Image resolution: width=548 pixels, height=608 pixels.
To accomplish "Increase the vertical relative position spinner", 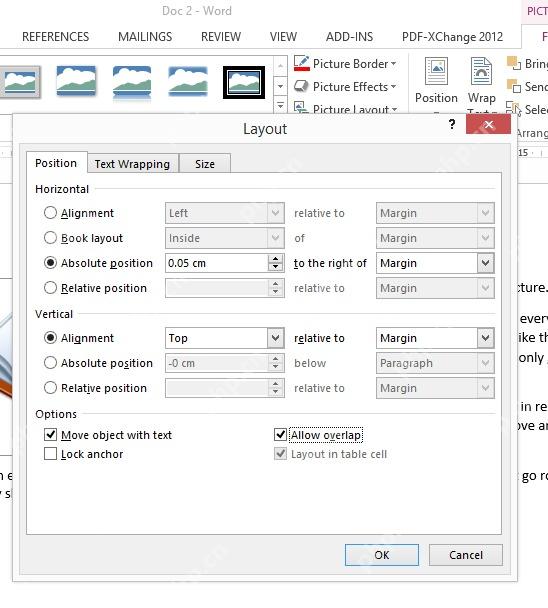I will click(275, 384).
